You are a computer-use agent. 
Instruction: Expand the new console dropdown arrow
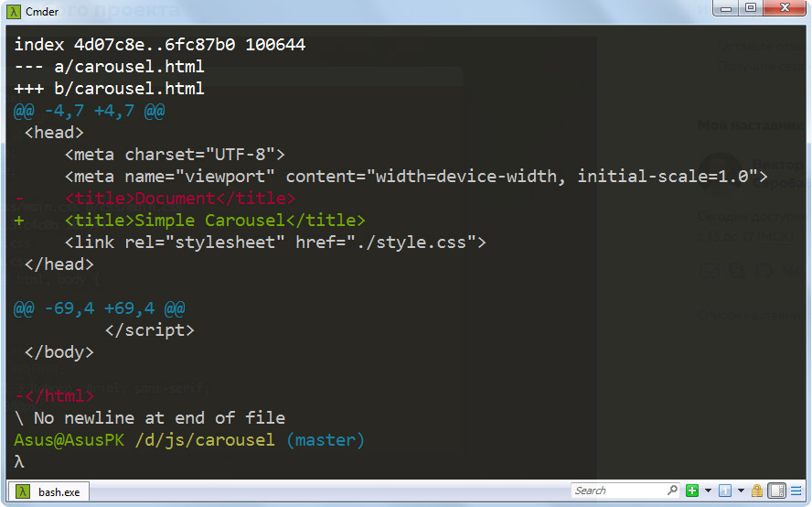coord(706,491)
